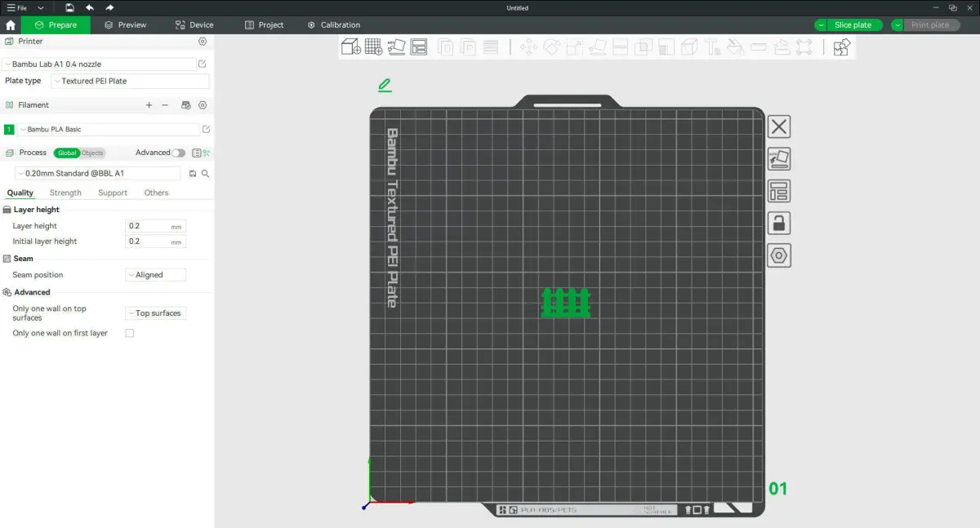This screenshot has height=528, width=980.
Task: Remove a filament with minus icon
Action: 165,105
